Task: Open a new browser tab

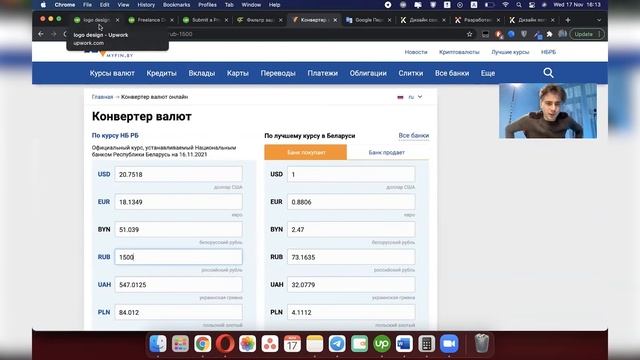Action: click(568, 20)
